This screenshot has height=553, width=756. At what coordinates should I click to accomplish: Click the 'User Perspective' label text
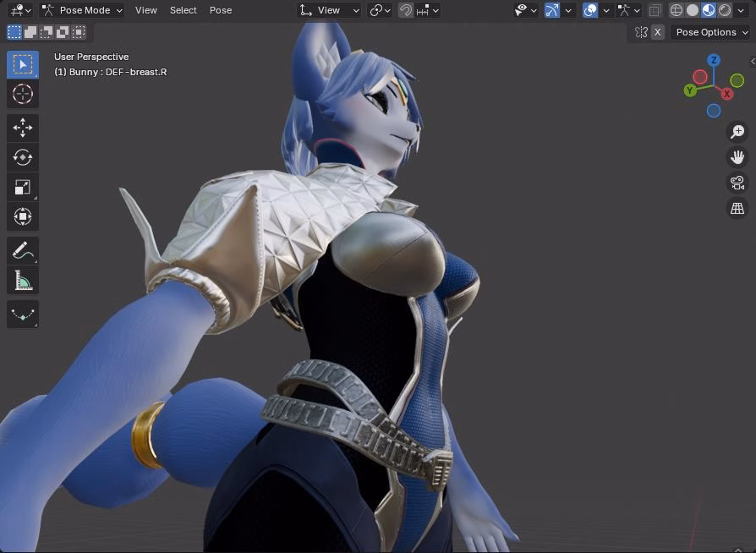coord(91,57)
